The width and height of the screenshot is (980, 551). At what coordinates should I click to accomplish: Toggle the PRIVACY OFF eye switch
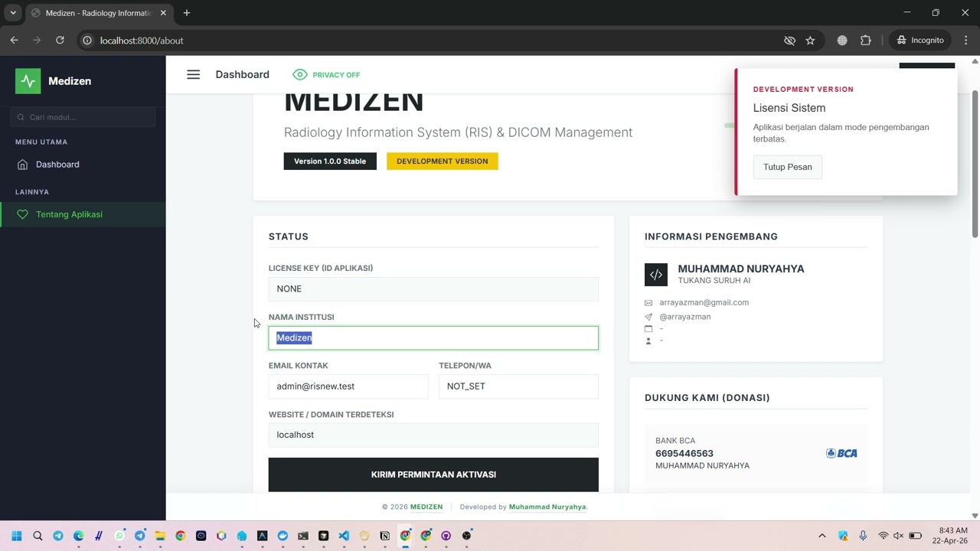tap(326, 74)
